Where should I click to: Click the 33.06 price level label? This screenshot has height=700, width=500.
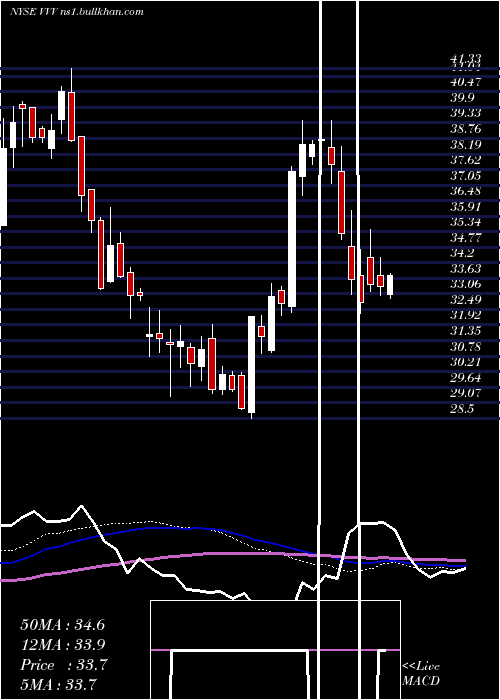[466, 284]
